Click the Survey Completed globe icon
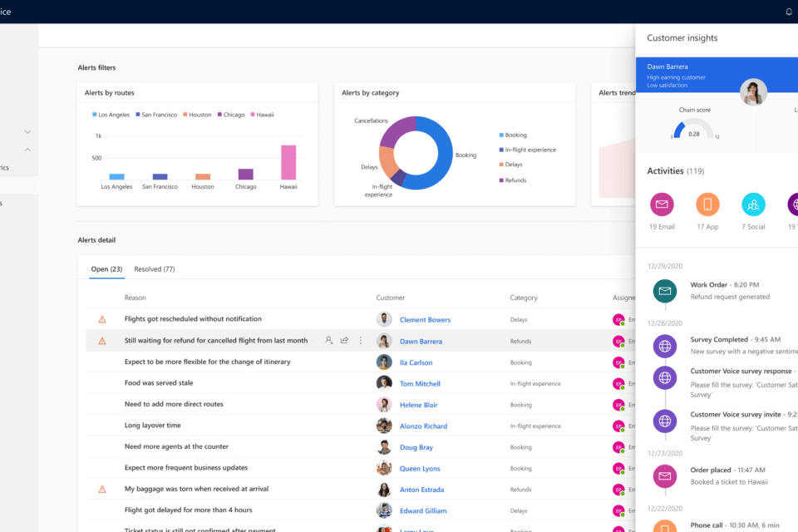 [664, 346]
